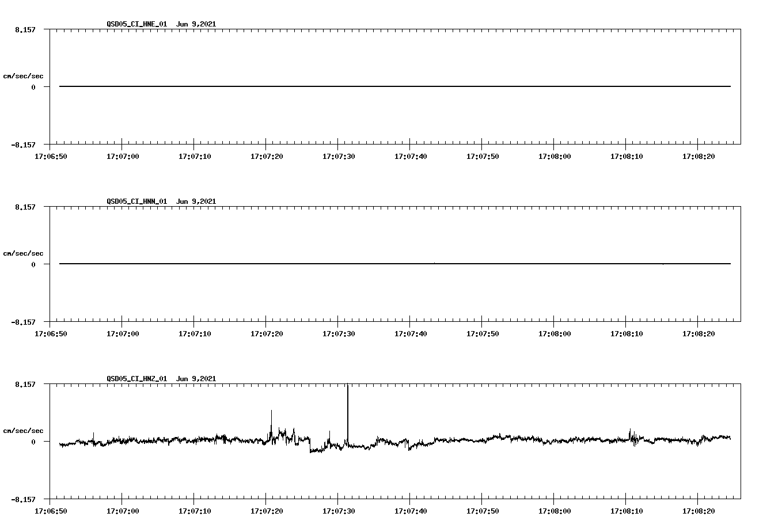Click the 17:07:50 time label under HNZ plot
Image resolution: width=782 pixels, height=532 pixels.
coord(483,511)
